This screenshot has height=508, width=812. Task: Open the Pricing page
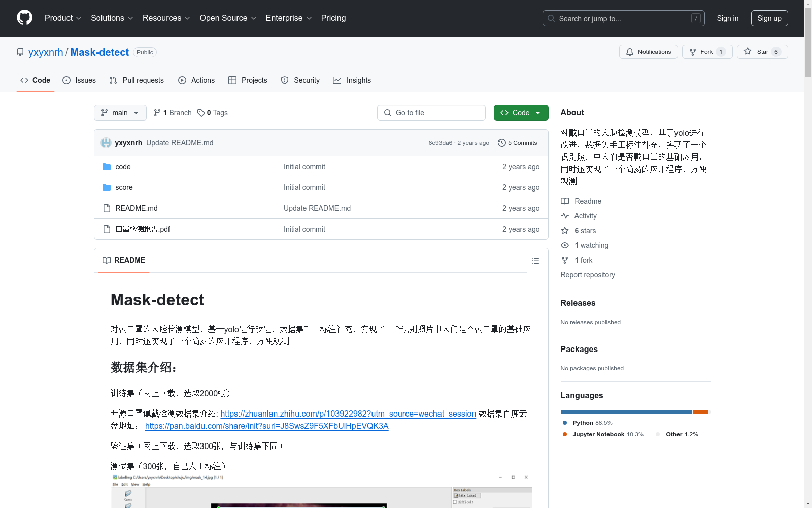(x=333, y=18)
